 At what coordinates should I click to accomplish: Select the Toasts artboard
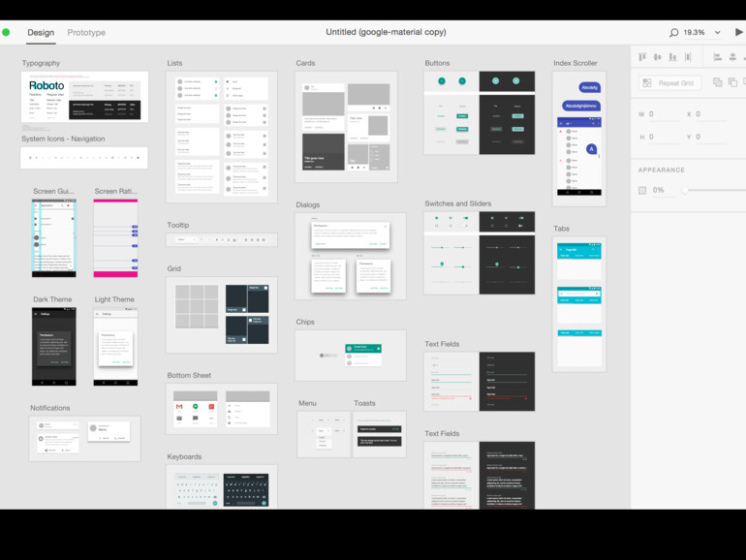(380, 434)
